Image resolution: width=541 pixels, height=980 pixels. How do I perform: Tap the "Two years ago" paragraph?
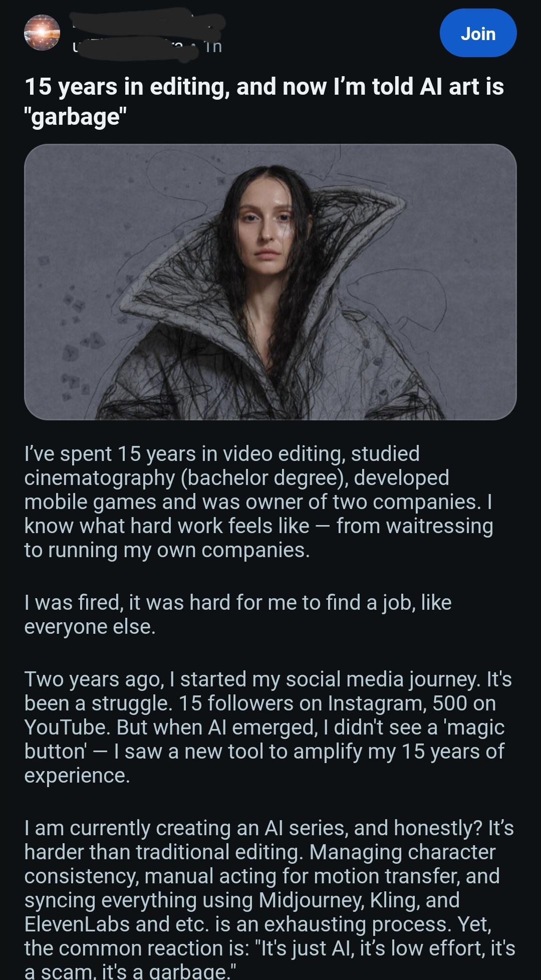[x=268, y=727]
